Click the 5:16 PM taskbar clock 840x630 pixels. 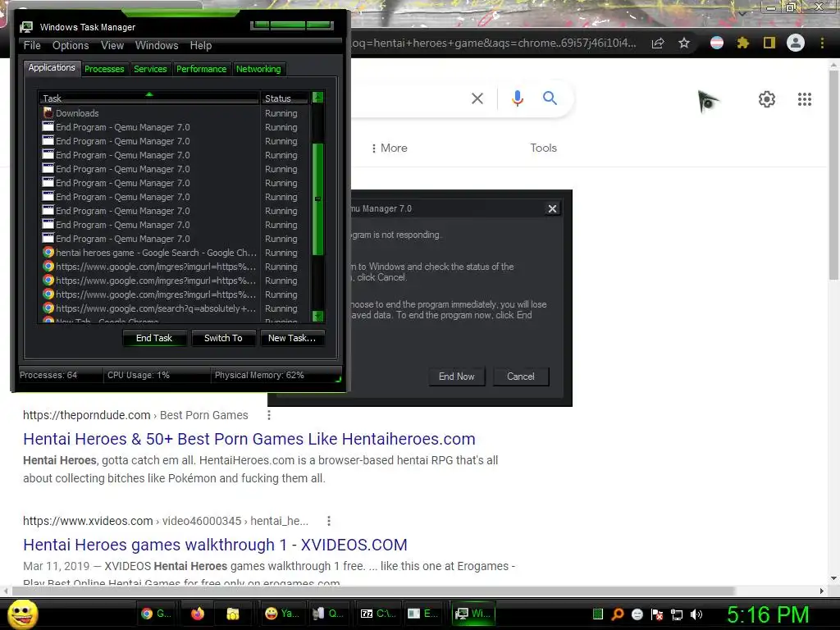point(768,615)
